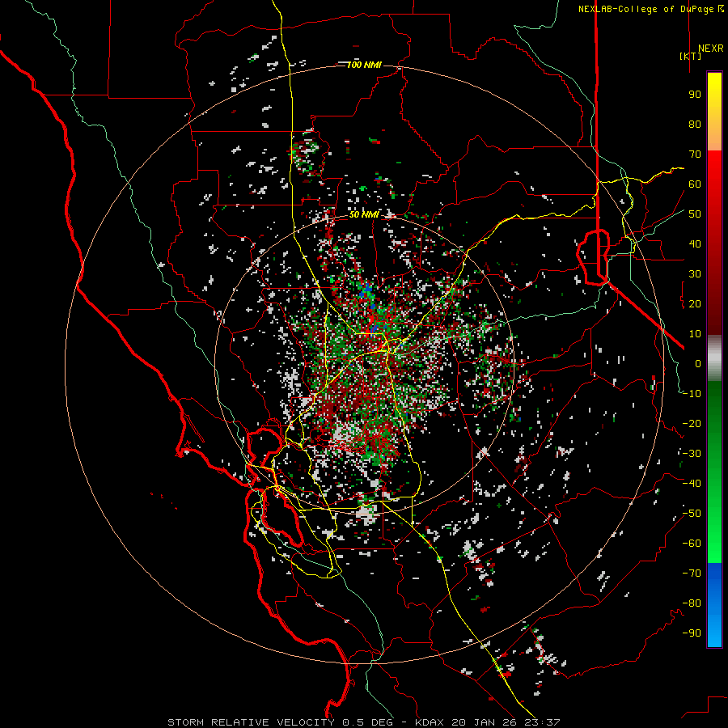The width and height of the screenshot is (728, 728).
Task: Select the -80 knot scale value
Action: (692, 603)
